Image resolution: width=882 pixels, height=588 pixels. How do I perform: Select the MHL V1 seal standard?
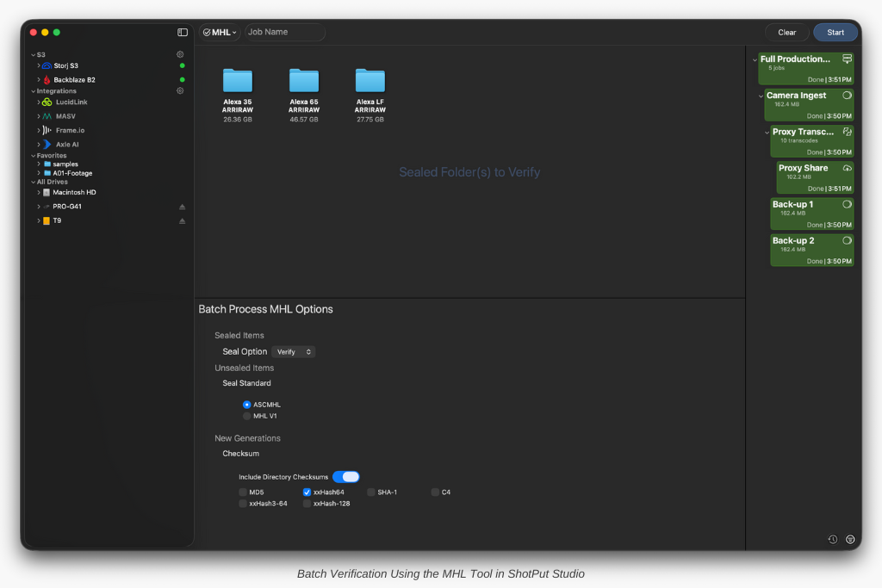click(247, 416)
